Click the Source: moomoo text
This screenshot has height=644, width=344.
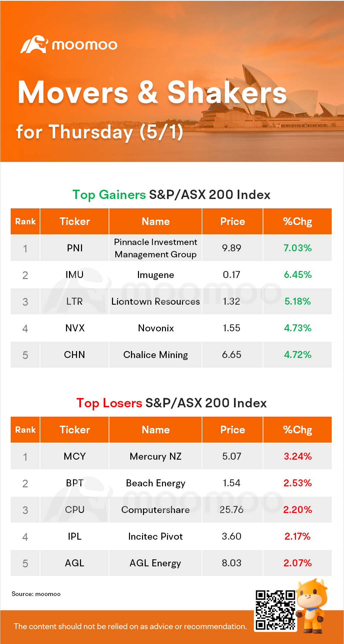click(36, 594)
